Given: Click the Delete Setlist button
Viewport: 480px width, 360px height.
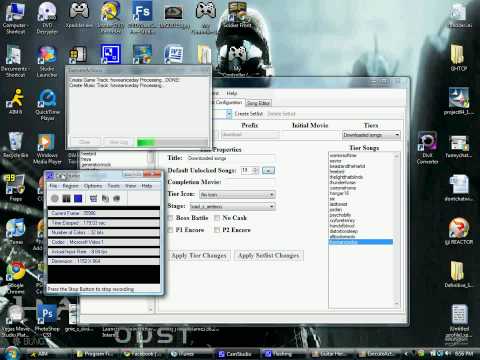Looking at the screenshot, I should [x=281, y=114].
